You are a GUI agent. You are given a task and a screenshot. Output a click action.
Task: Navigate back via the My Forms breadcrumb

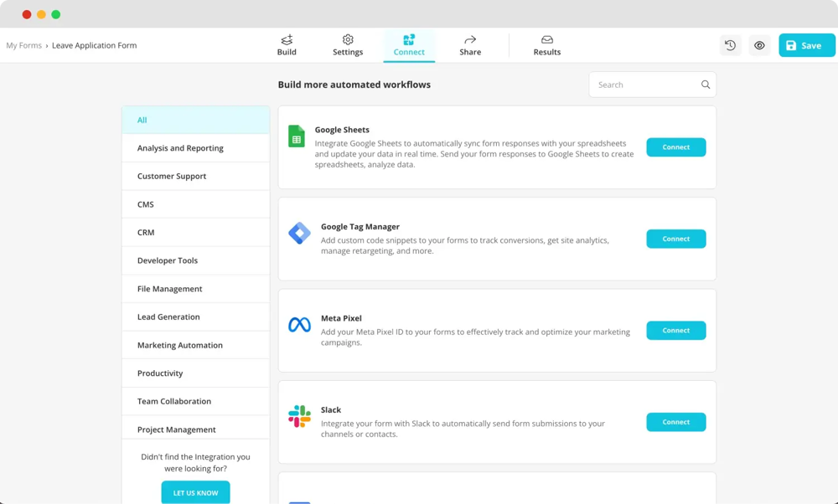pyautogui.click(x=23, y=45)
